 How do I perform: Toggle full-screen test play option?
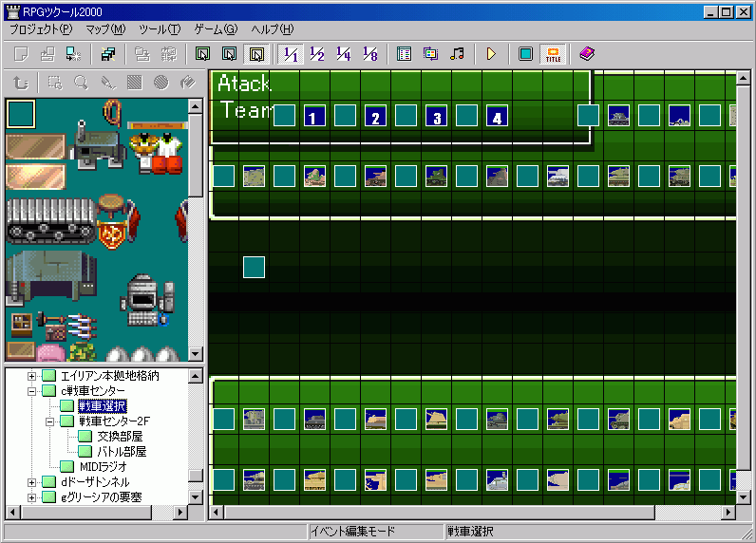525,53
